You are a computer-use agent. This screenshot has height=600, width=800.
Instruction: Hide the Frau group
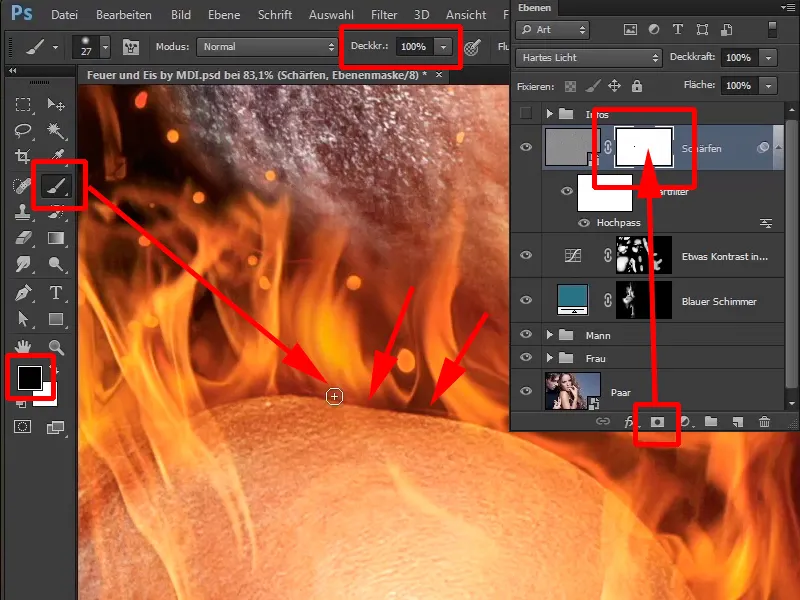click(x=526, y=357)
